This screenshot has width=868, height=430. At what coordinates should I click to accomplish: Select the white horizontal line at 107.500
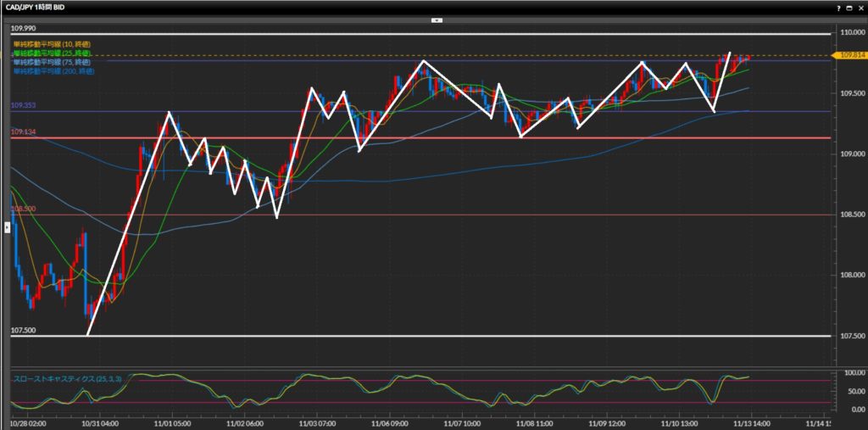coord(424,336)
